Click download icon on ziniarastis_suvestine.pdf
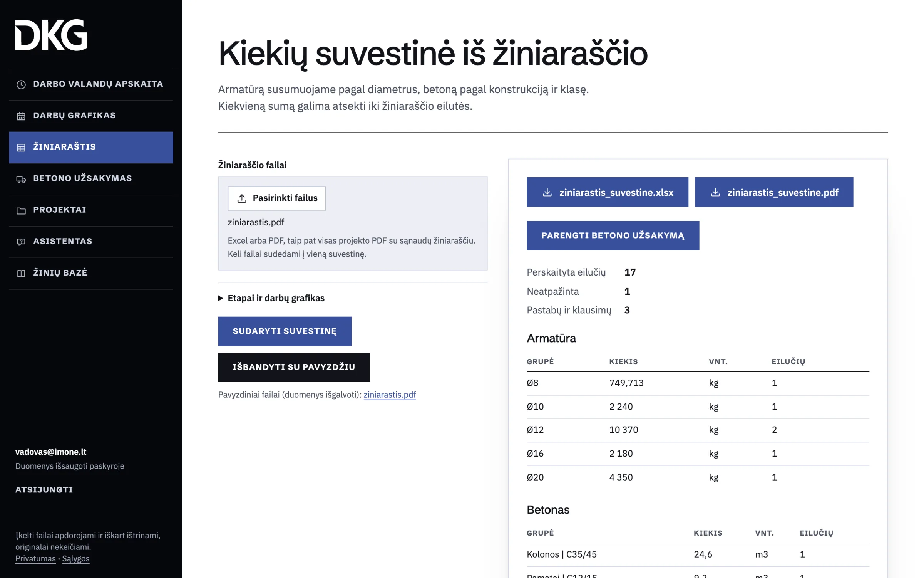924x578 pixels. point(715,192)
